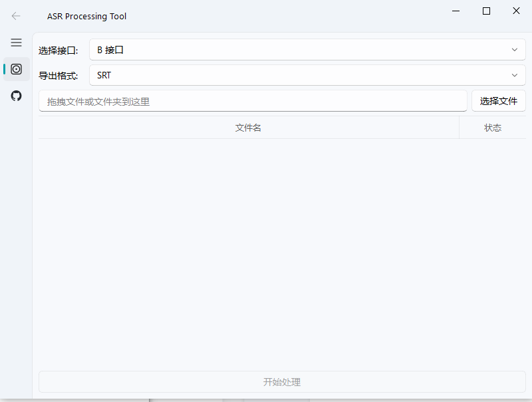This screenshot has height=402, width=532.
Task: Click the 文件名 column header
Action: (248, 128)
